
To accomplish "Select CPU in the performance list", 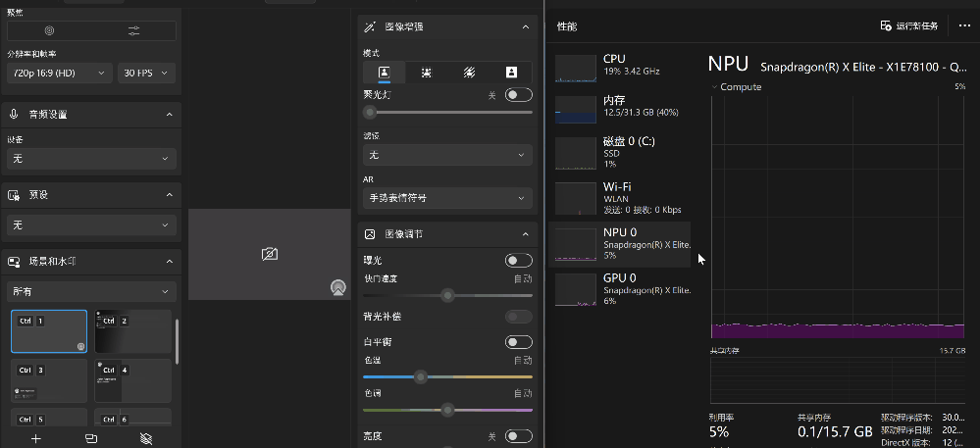I will pyautogui.click(x=622, y=66).
